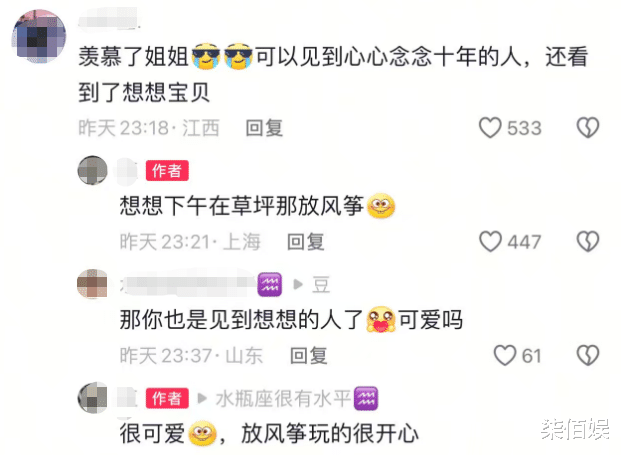This screenshot has height=455, width=621.
Task: Dislike the 533-likes comment with broken heart
Action: click(x=588, y=128)
